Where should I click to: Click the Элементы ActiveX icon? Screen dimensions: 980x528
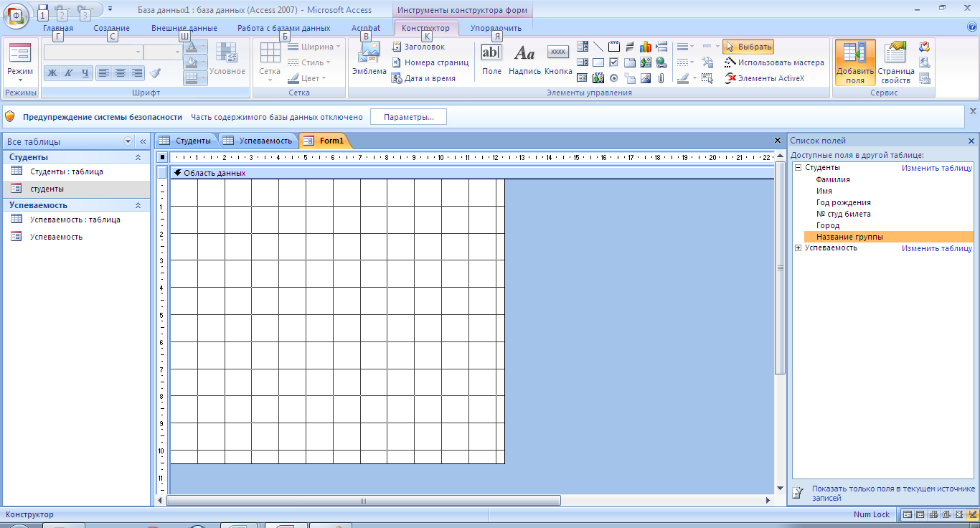[765, 78]
